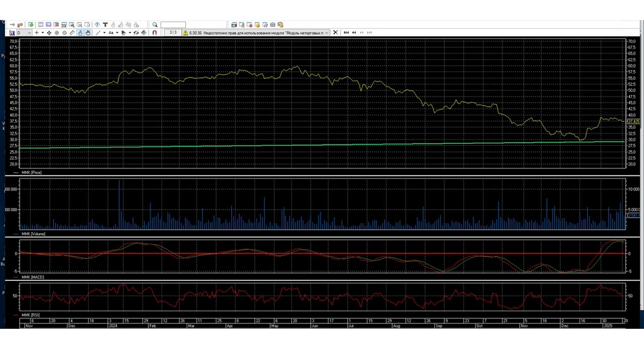Toggle the grabbing hand pan tool
Screen dimensions: 644x362
87,33
